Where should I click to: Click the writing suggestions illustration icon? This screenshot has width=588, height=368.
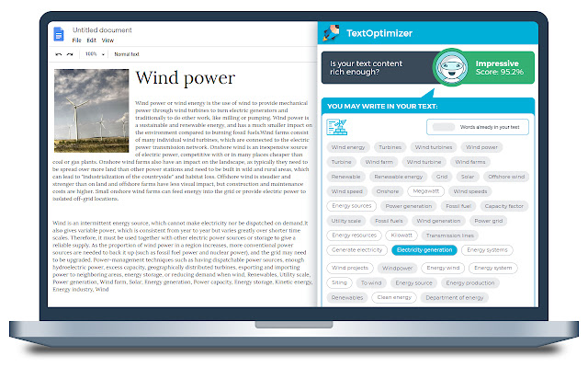point(337,127)
